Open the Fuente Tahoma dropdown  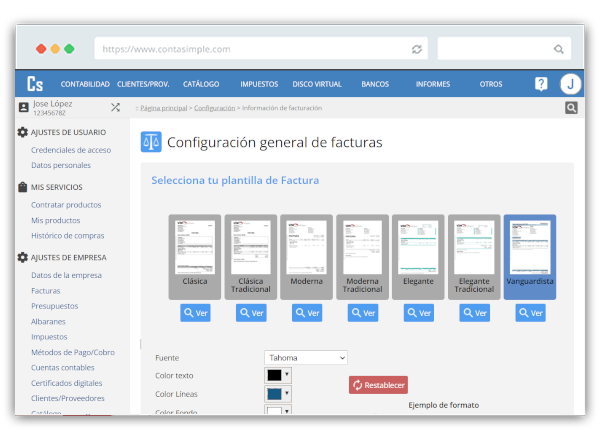click(306, 357)
